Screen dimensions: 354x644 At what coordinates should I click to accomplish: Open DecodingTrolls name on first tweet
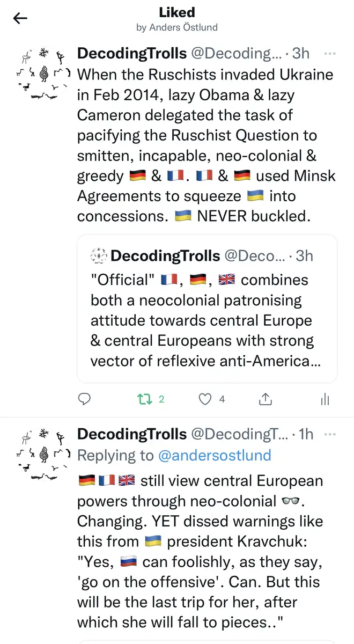pyautogui.click(x=132, y=53)
